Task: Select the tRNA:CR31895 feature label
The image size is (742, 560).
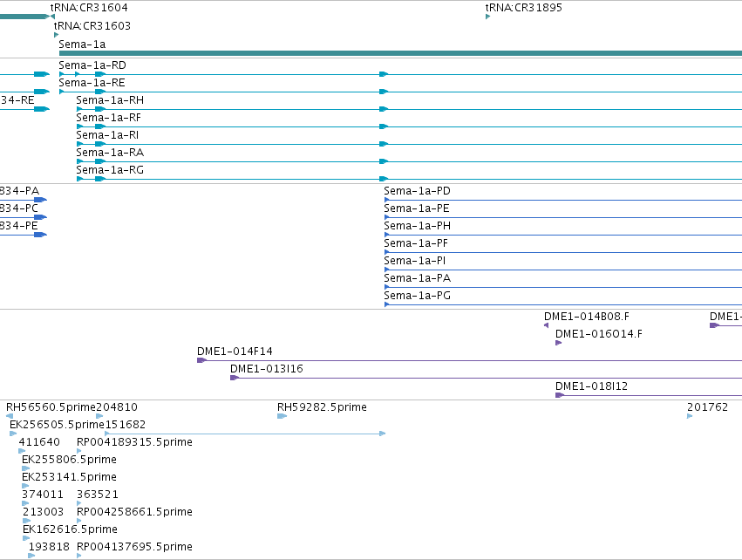Action: [x=524, y=8]
